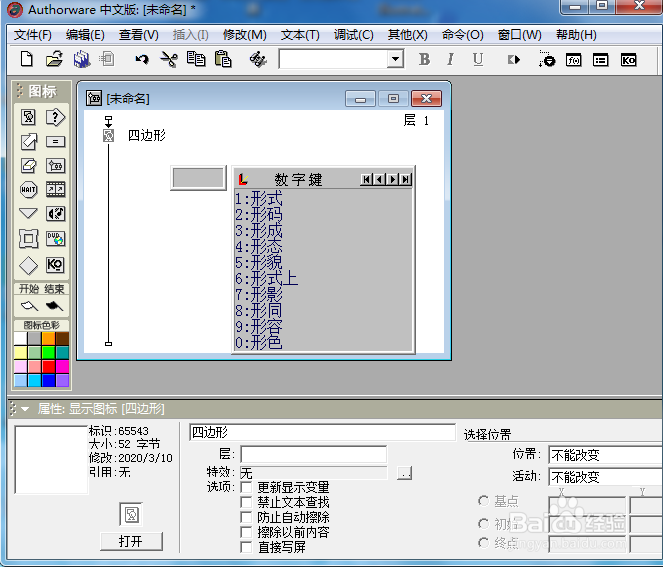Click the Cut scissors icon
Image resolution: width=663 pixels, height=567 pixels.
pyautogui.click(x=169, y=59)
